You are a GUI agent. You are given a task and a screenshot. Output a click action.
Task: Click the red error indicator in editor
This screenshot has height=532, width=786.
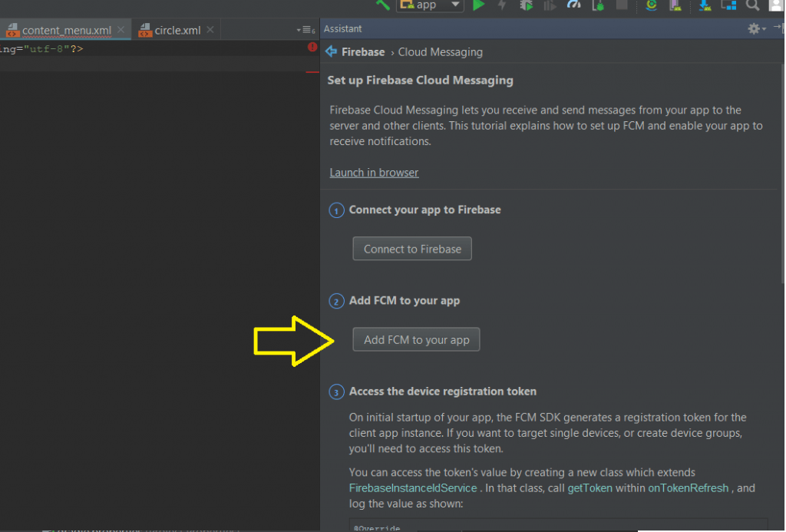tap(312, 47)
